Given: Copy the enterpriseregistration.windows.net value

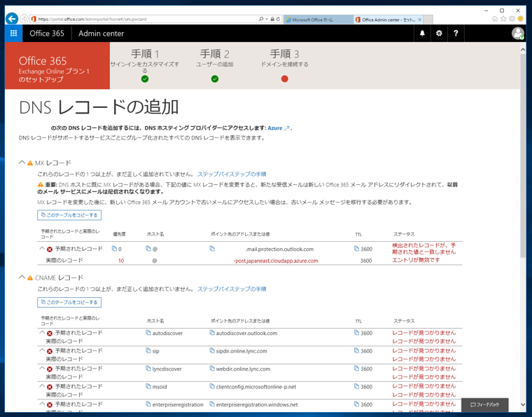Looking at the screenshot, I should click(212, 404).
